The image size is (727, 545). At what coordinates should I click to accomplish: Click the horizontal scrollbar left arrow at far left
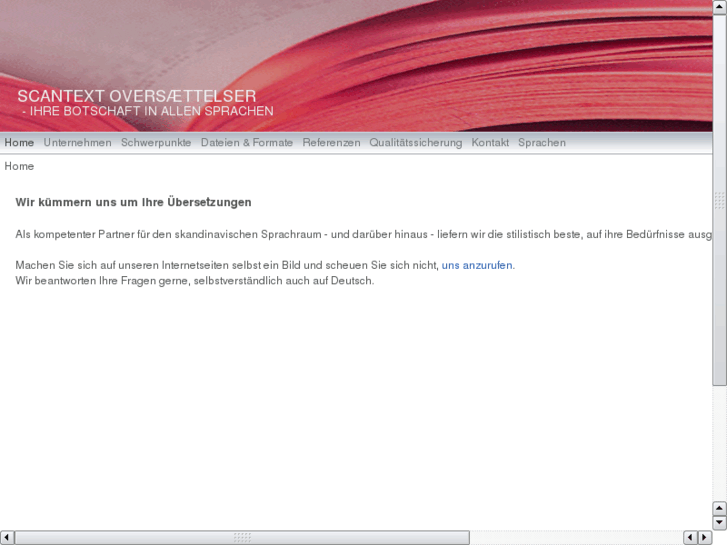[x=6, y=538]
